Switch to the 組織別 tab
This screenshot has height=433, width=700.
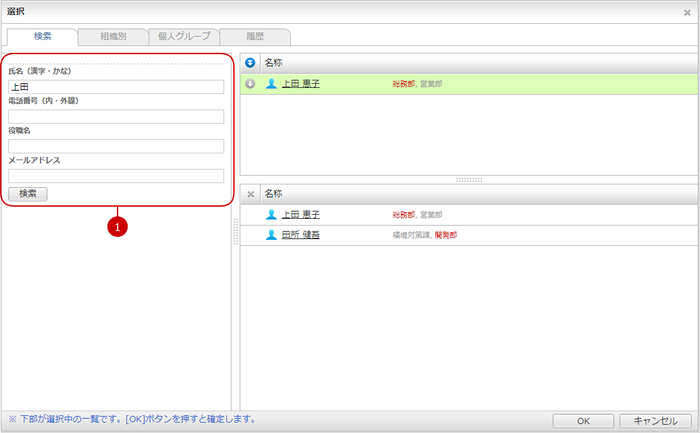click(112, 36)
